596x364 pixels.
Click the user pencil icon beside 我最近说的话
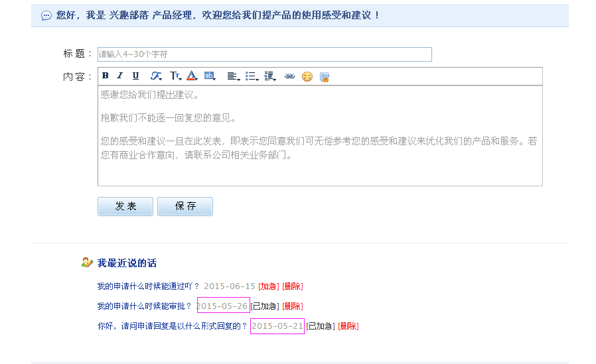87,263
